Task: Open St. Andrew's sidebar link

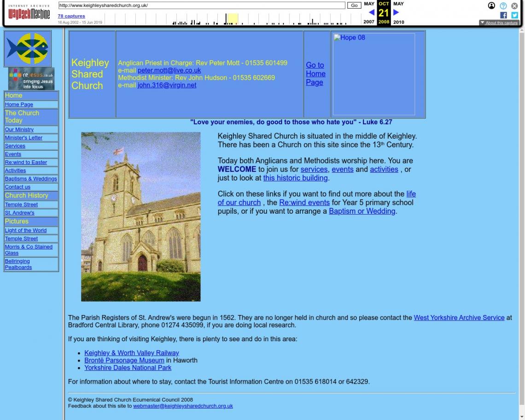Action: pyautogui.click(x=19, y=213)
